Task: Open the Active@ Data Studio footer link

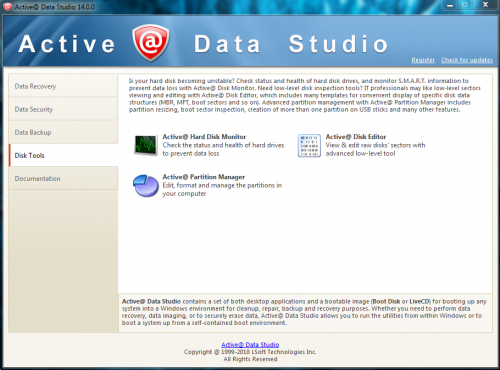Action: [x=250, y=345]
